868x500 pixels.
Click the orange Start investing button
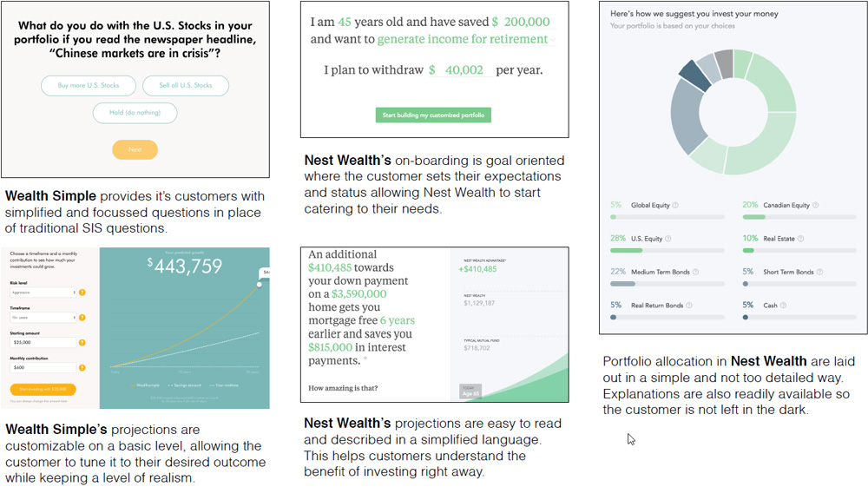coord(43,389)
